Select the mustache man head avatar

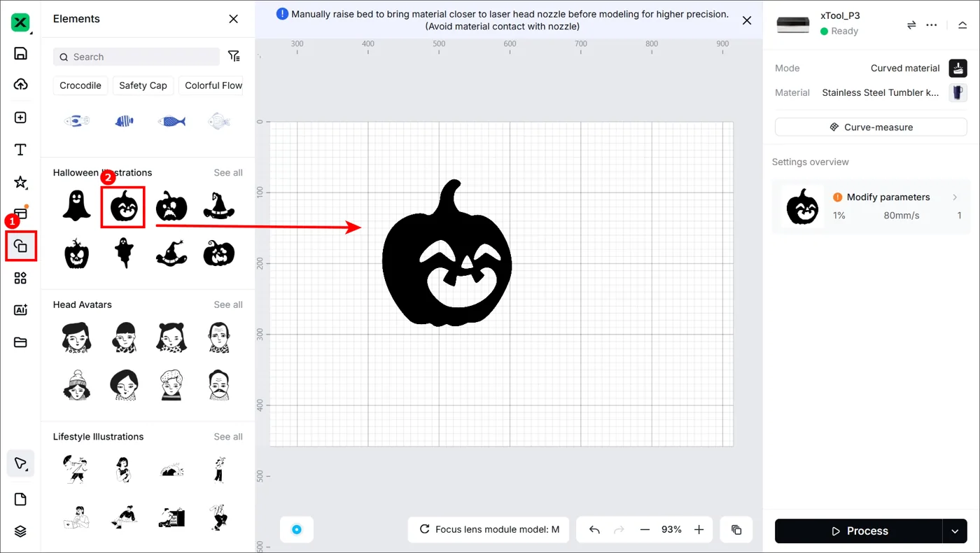[218, 384]
